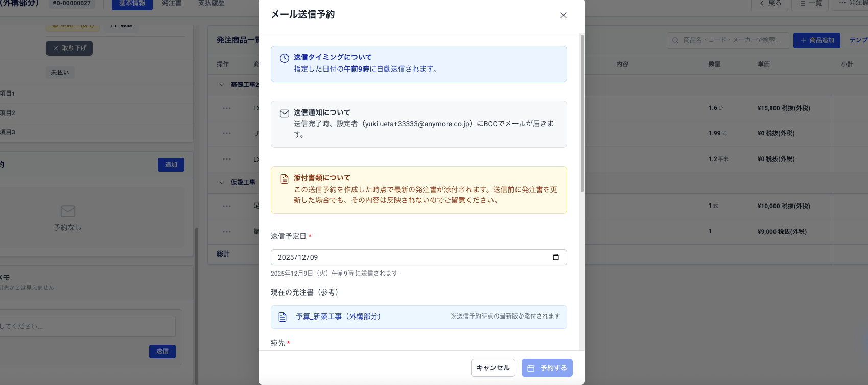Click the document icon beside 予算_新築工事
The image size is (868, 385).
(283, 317)
